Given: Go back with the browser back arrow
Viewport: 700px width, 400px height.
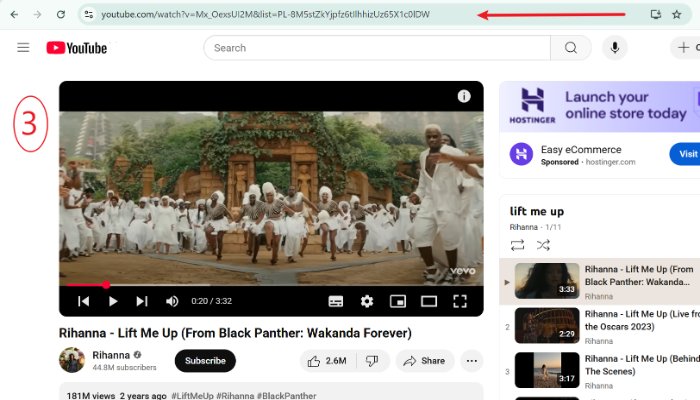Looking at the screenshot, I should pyautogui.click(x=14, y=14).
